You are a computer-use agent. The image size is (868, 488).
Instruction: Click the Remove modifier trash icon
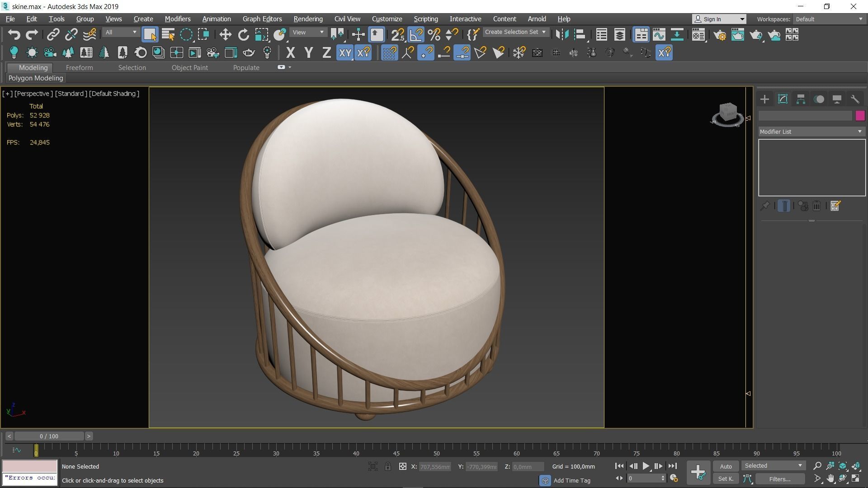(x=817, y=206)
